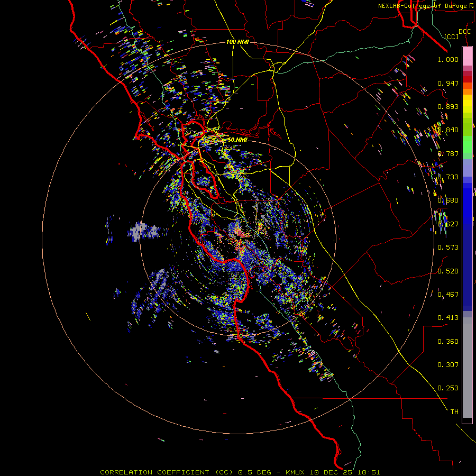Viewport: 476px width, 476px height.
Task: Click the "CORRELATION COEFFICIENT" caption text
Action: point(154,472)
